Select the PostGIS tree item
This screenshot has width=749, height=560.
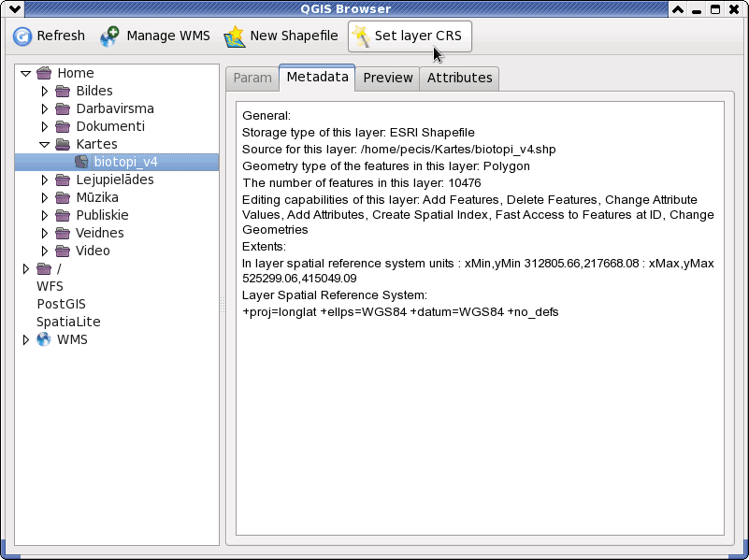click(61, 304)
